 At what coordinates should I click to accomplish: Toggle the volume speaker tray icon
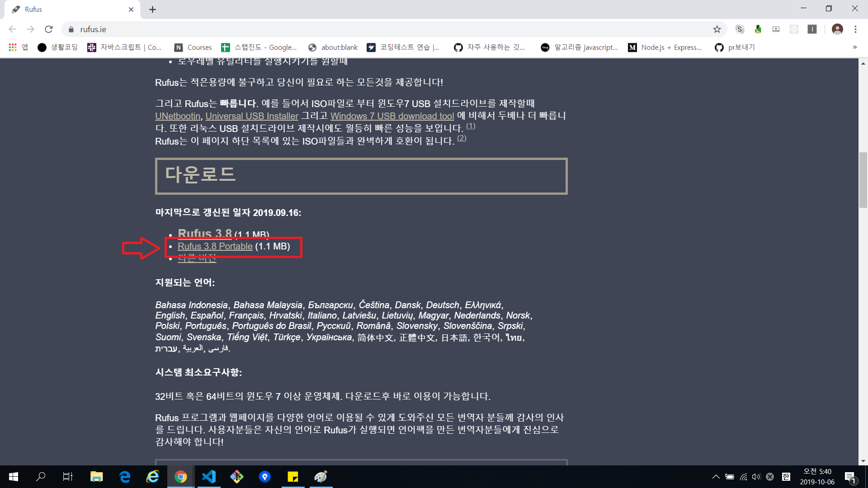[x=756, y=477]
